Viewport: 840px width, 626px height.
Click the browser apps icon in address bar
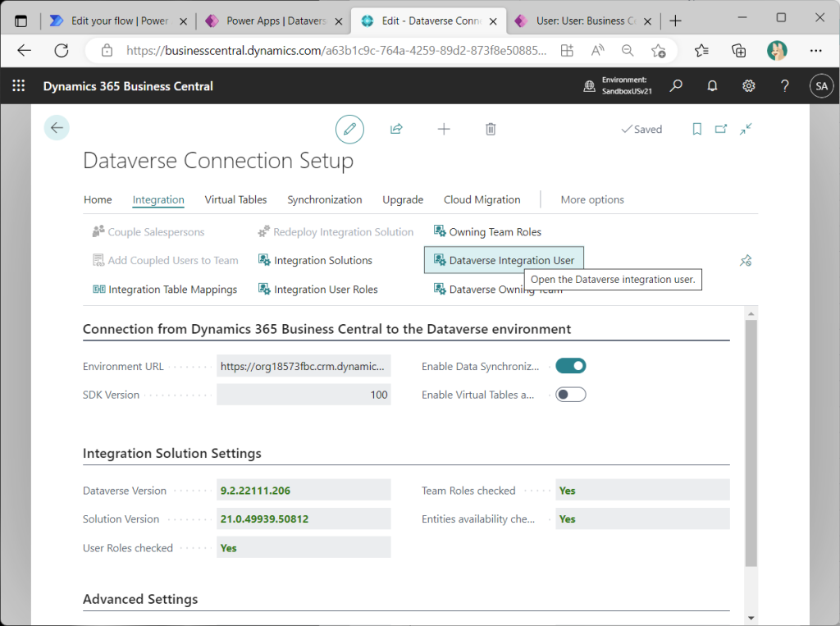pos(567,51)
